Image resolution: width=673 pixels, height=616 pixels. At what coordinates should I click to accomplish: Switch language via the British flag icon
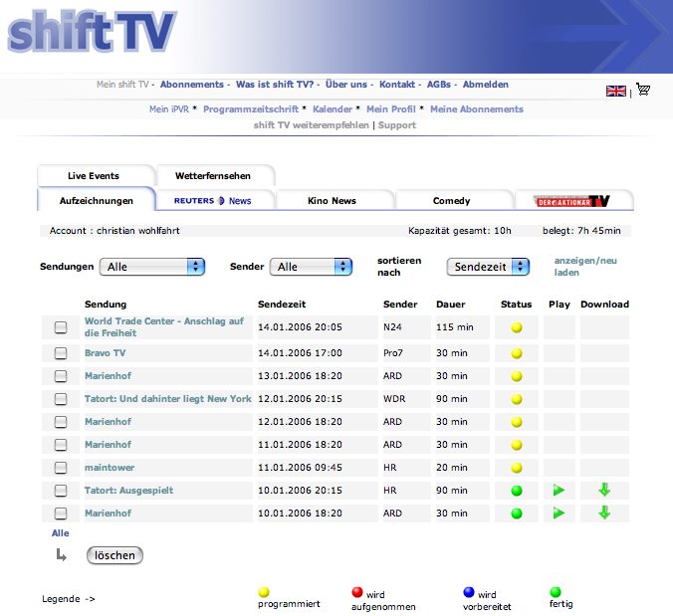coord(616,91)
